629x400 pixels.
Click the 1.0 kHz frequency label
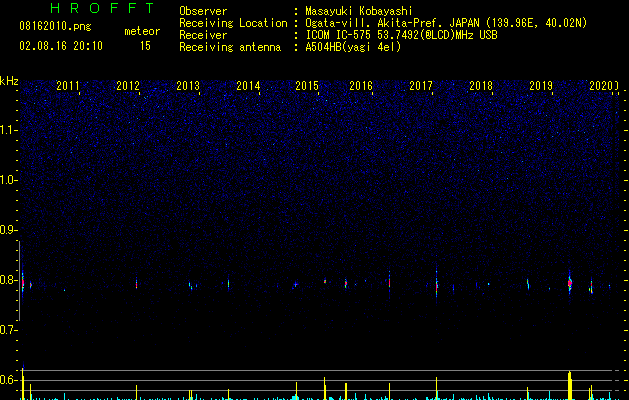point(8,180)
